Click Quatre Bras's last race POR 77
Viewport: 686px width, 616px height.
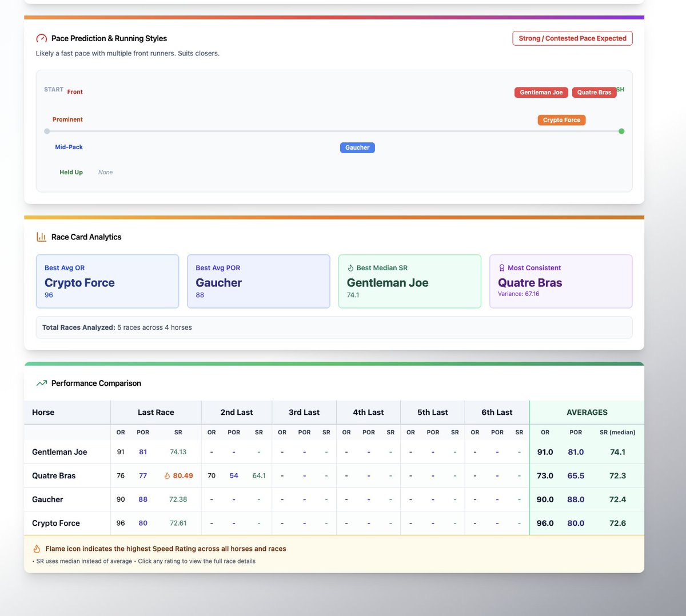tap(143, 475)
